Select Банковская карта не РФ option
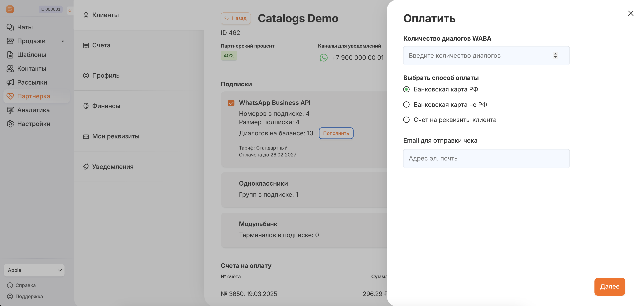This screenshot has width=644, height=306. (x=406, y=104)
